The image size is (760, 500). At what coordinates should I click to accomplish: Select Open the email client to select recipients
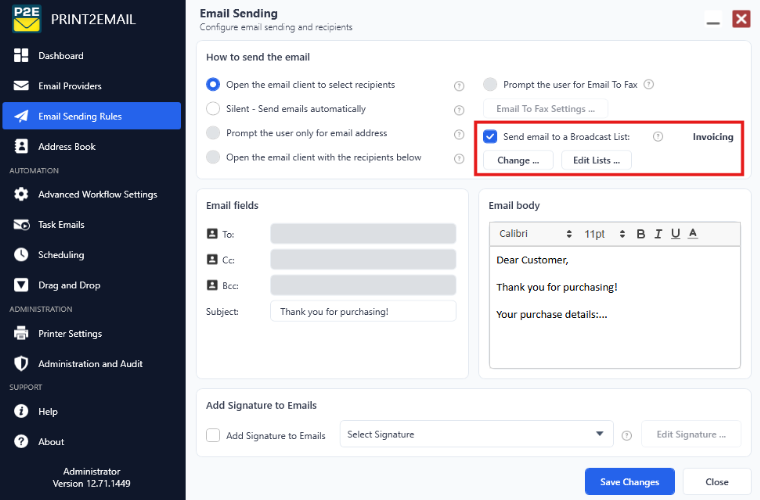coord(213,84)
